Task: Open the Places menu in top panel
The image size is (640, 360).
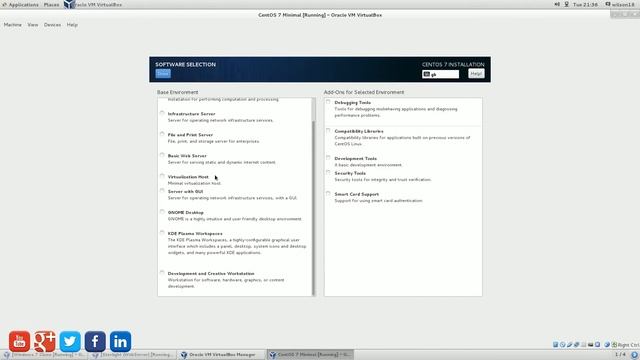Action: tap(51, 4)
